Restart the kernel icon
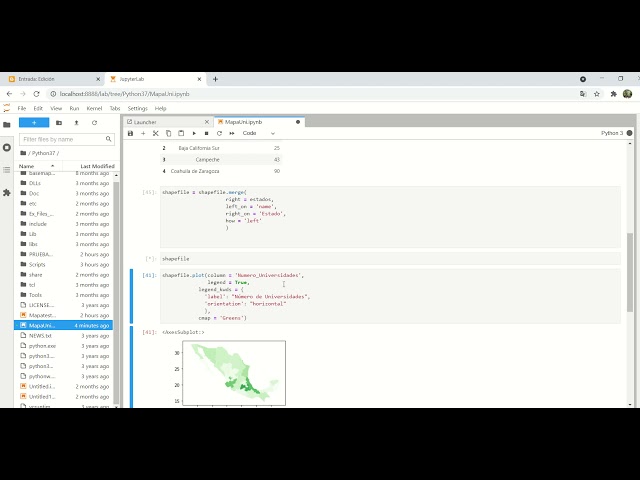Viewport: 640px width, 480px height. pyautogui.click(x=219, y=133)
